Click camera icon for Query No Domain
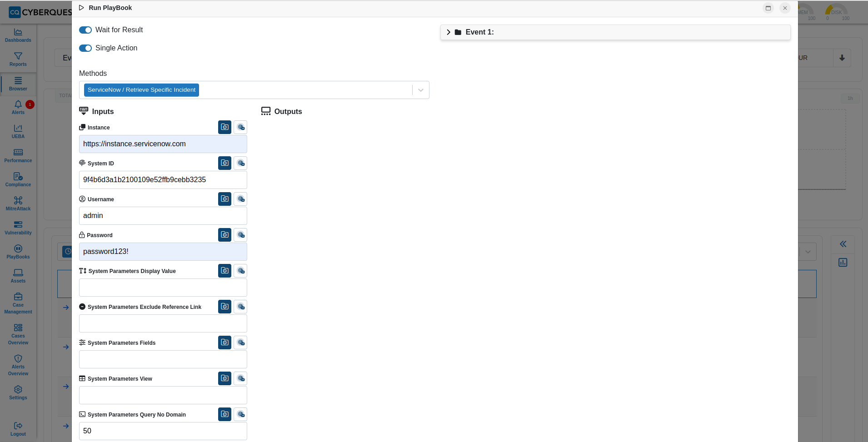Screen dimensions: 868x442 pos(224,414)
